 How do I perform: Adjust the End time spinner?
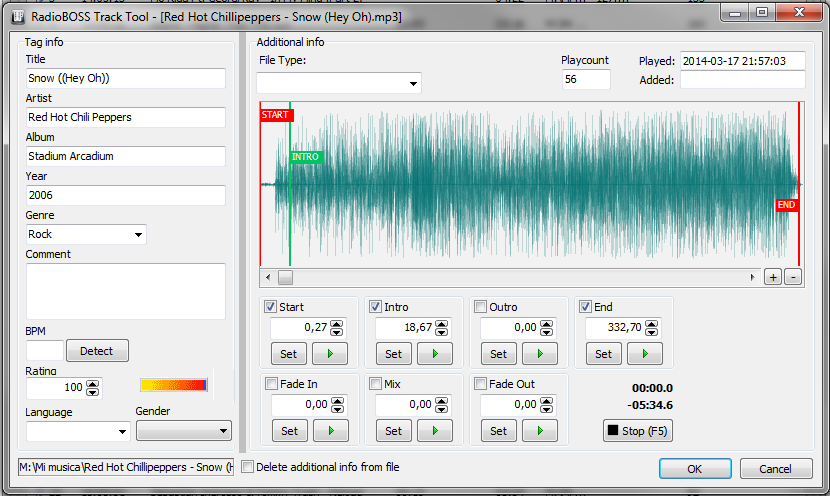pos(652,328)
